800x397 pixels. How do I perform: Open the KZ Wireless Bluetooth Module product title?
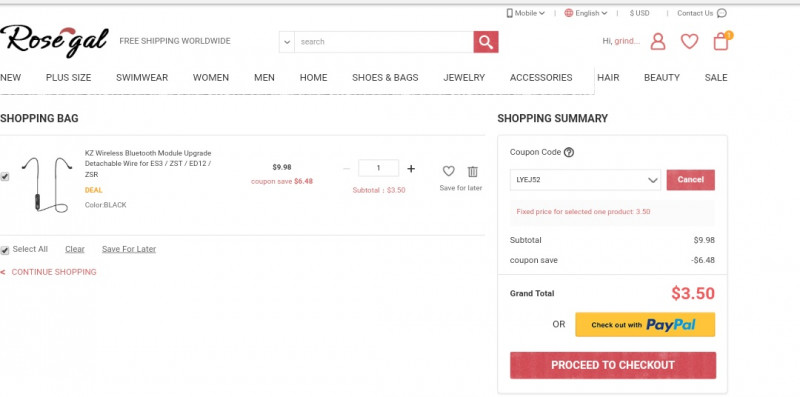(x=148, y=163)
